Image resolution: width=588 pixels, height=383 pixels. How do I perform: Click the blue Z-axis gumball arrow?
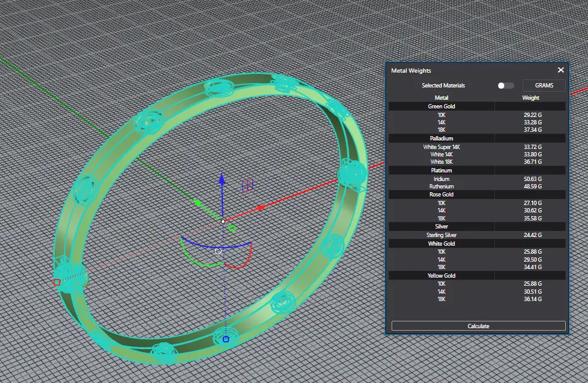click(x=222, y=179)
